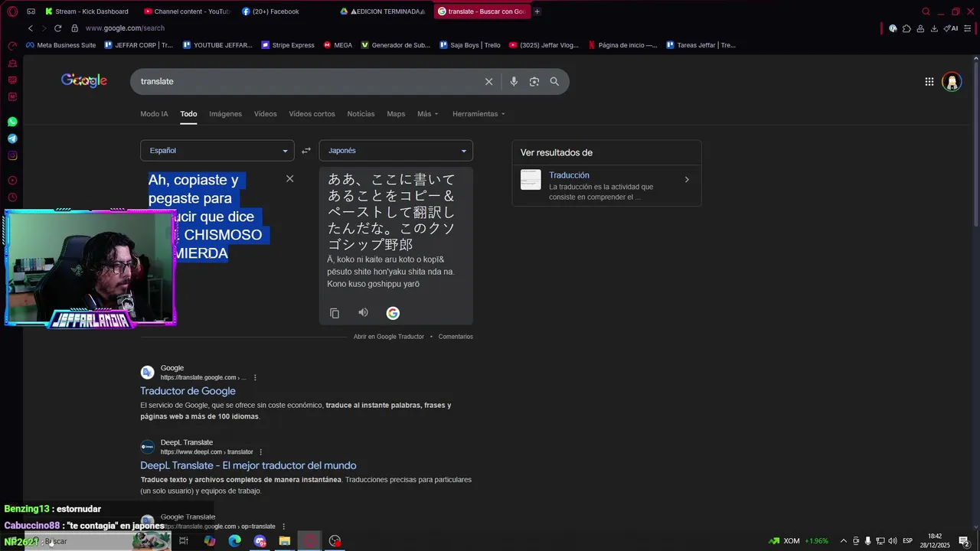Search translation on Google via G icon
The height and width of the screenshot is (551, 980).
(x=393, y=313)
